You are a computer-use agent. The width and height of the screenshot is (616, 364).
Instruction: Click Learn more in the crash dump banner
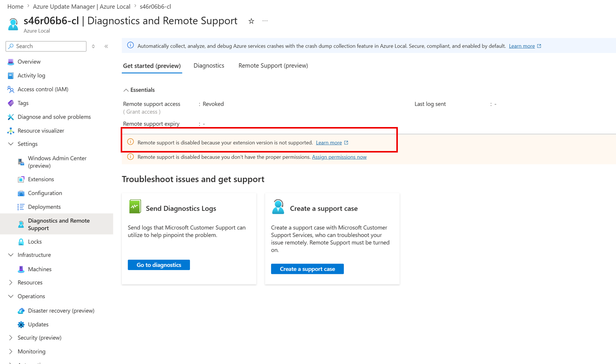pyautogui.click(x=522, y=46)
